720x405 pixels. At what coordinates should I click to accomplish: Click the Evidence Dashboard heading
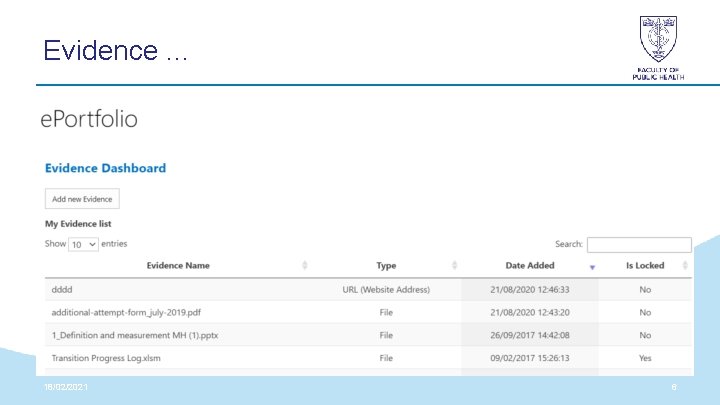point(106,168)
